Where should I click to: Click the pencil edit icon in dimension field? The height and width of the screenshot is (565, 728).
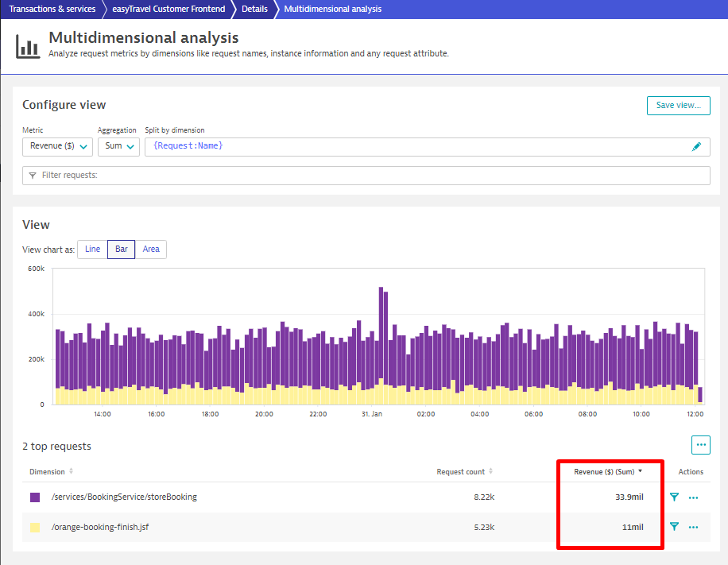(696, 146)
